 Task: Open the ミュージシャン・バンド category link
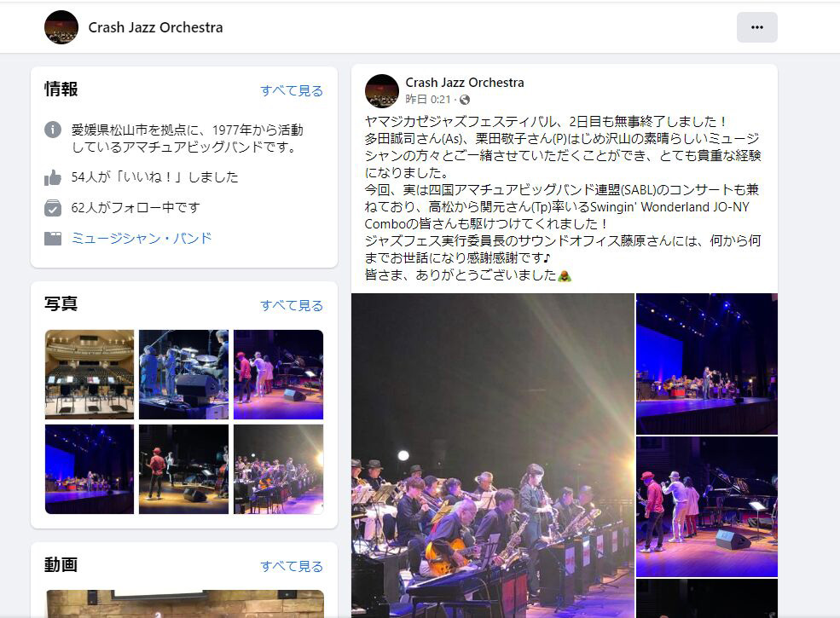(142, 239)
